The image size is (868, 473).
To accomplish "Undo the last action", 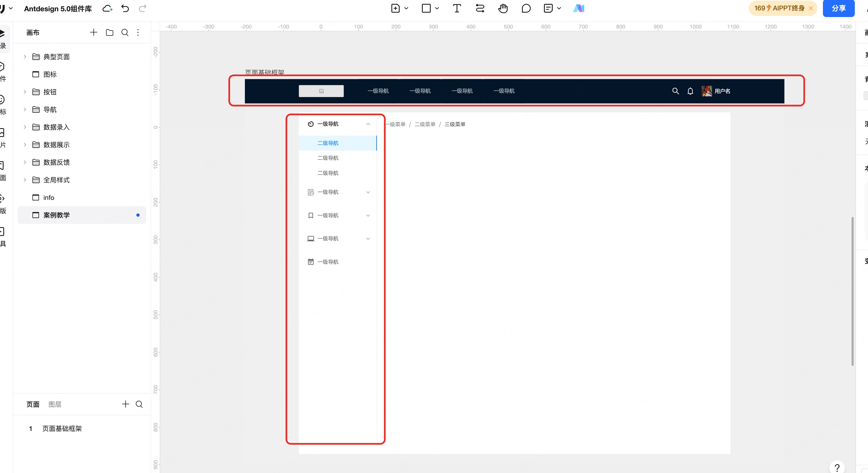I will point(125,9).
